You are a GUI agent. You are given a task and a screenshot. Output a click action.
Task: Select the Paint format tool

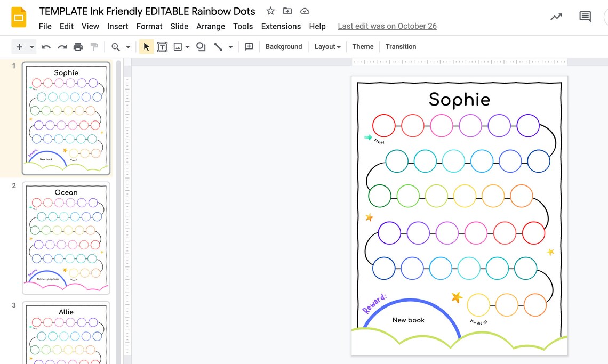(94, 47)
